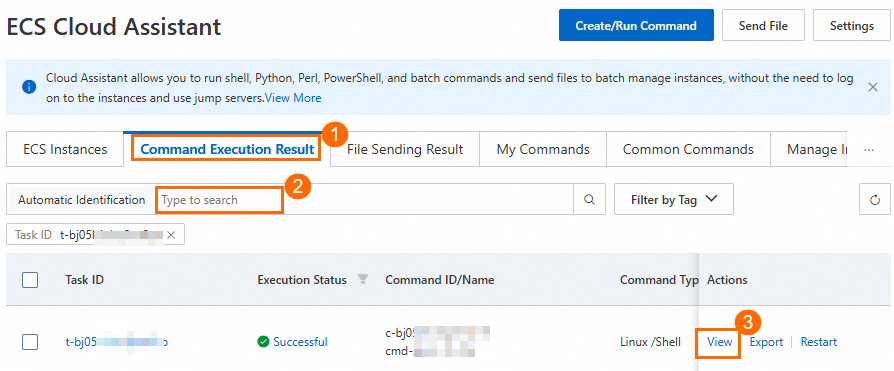Open the Automatic Identification selector

[82, 200]
